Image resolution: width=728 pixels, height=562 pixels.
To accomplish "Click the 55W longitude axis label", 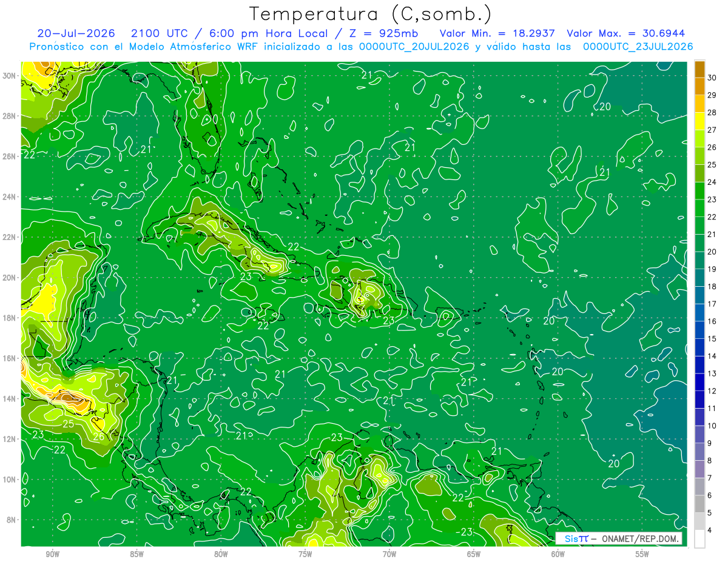I will [642, 554].
